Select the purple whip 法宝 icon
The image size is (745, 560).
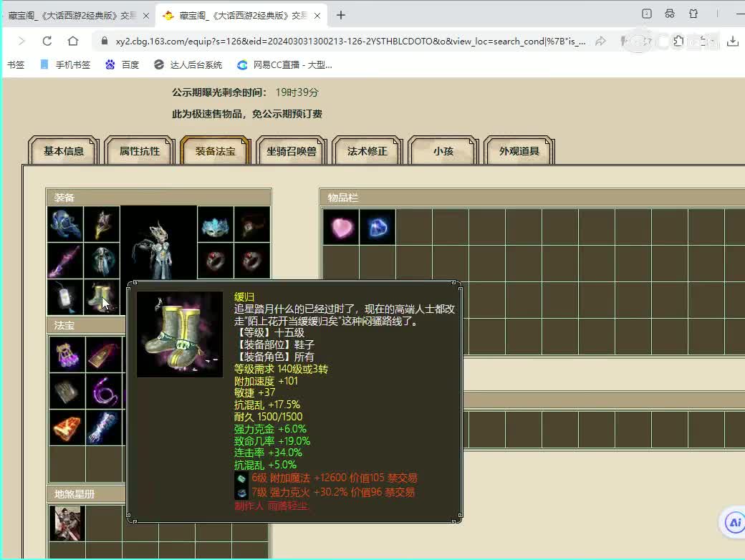coord(104,391)
